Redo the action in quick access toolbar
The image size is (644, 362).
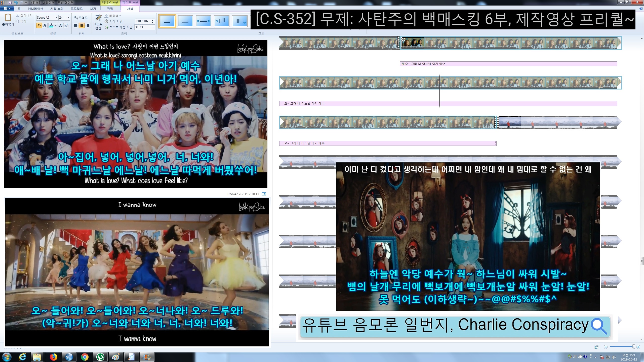tap(21, 3)
